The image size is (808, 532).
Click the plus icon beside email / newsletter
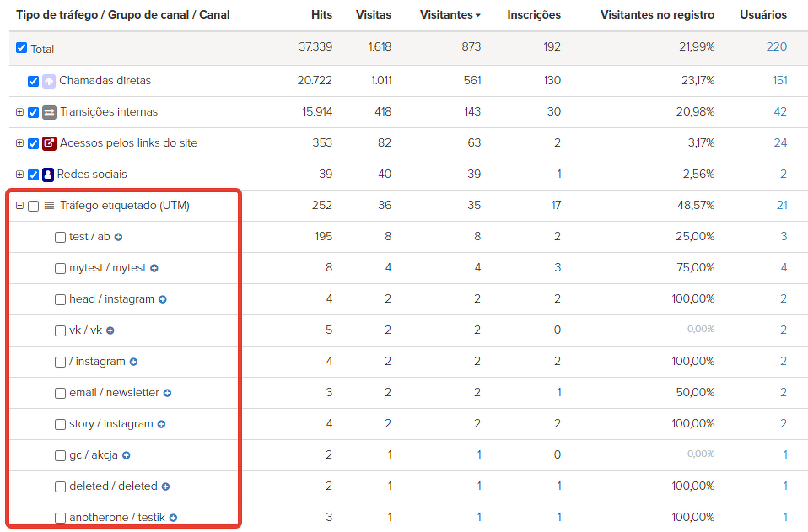pyautogui.click(x=167, y=393)
